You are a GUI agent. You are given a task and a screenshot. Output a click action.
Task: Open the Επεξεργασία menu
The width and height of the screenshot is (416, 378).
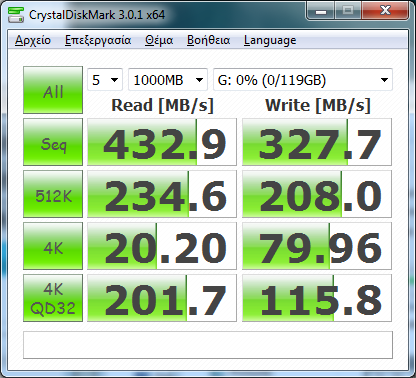[x=98, y=40]
